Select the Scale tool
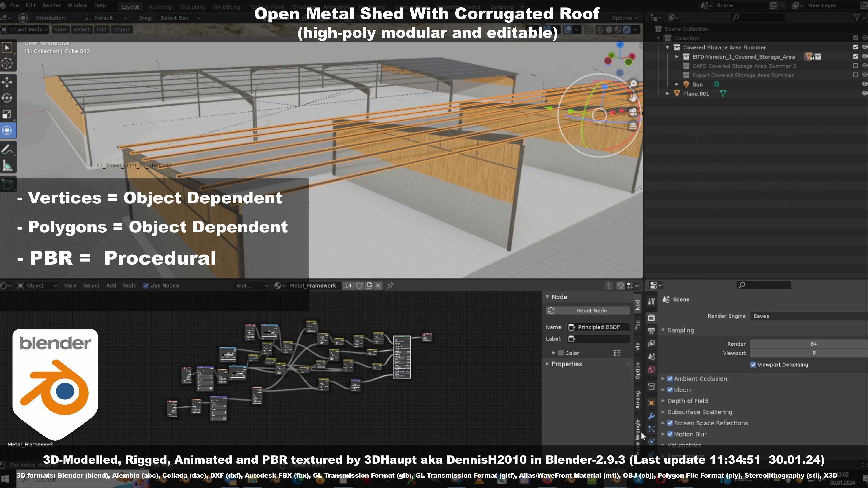The width and height of the screenshot is (868, 488). (7, 114)
